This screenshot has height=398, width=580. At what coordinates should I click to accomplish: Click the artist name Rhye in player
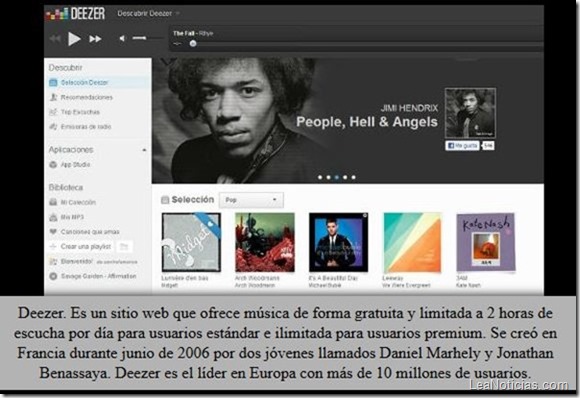point(206,33)
